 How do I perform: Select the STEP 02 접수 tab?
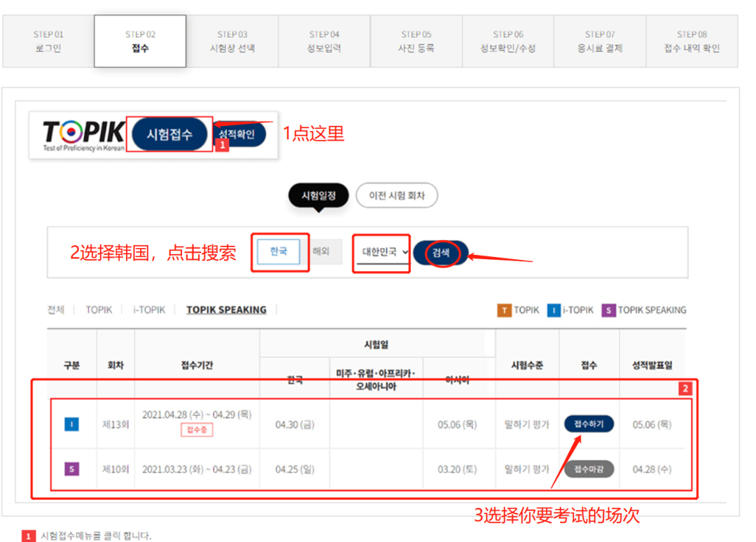140,41
